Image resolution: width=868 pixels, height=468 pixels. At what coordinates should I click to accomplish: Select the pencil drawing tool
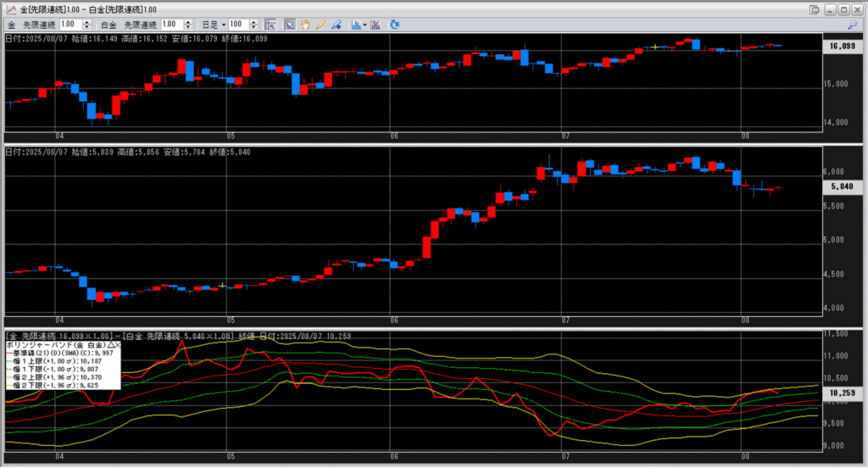(x=320, y=25)
